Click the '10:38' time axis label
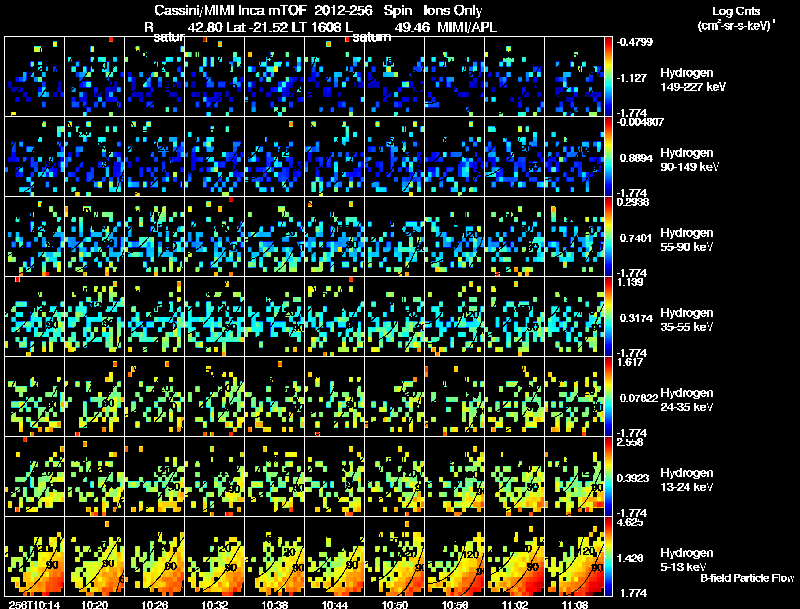800x609 pixels. (x=274, y=605)
